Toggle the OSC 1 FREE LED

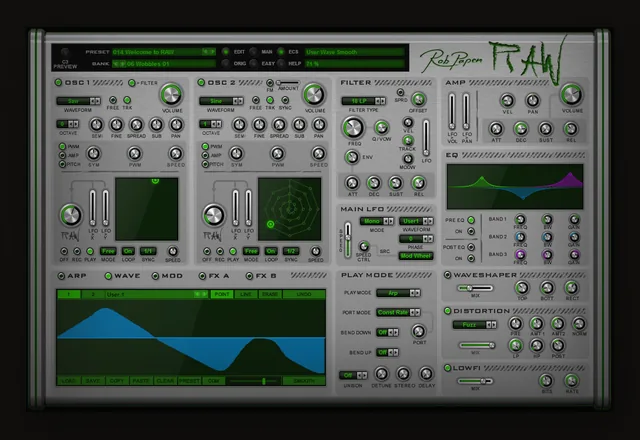[113, 100]
